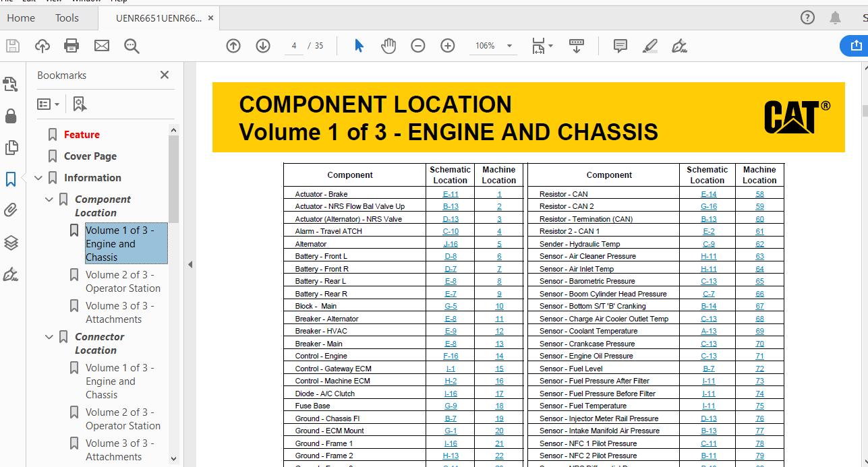Open the page fit options dropdown

[542, 46]
